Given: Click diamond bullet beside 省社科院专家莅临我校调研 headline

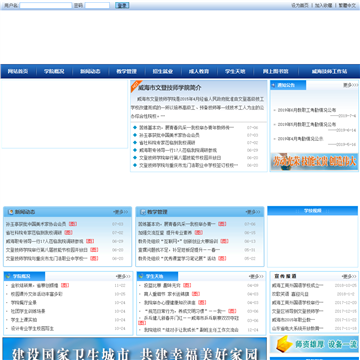Looking at the screenshot, I should pyautogui.click(x=135, y=143).
